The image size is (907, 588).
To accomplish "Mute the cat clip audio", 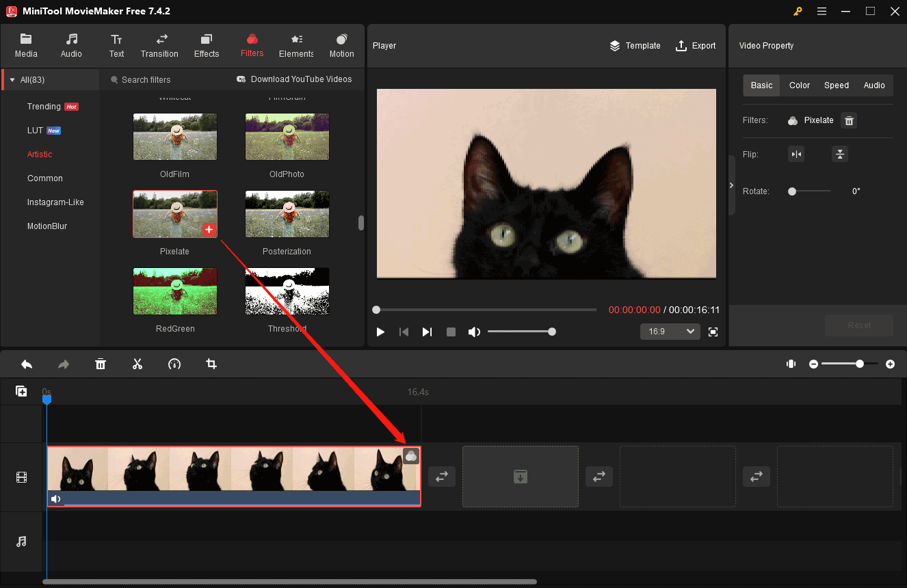I will [x=56, y=499].
